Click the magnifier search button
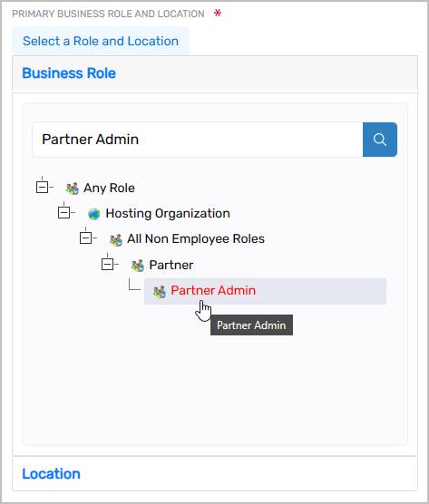This screenshot has height=504, width=429. 380,140
